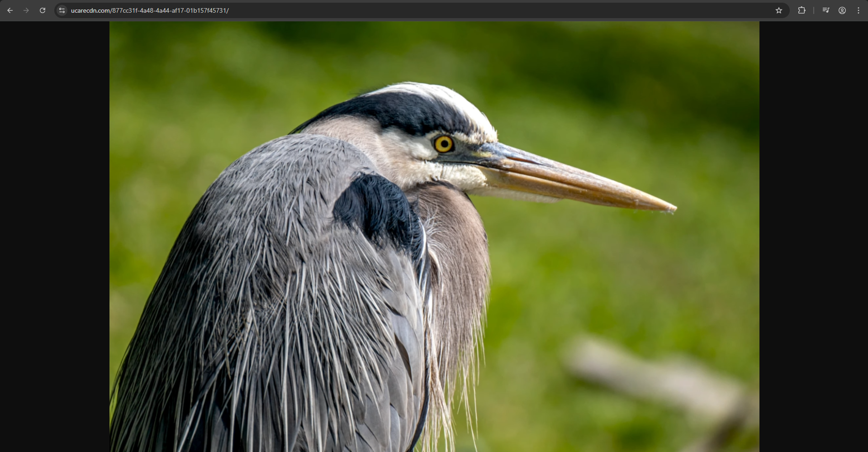Screen dimensions: 868x452
Task: Click empty address bar space before star
Action: click(x=498, y=10)
